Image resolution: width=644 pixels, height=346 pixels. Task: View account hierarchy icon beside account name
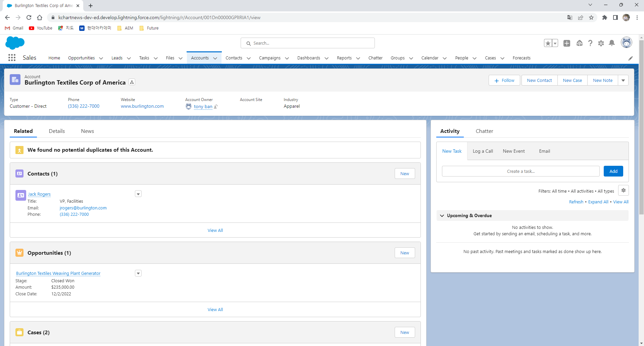tap(132, 82)
